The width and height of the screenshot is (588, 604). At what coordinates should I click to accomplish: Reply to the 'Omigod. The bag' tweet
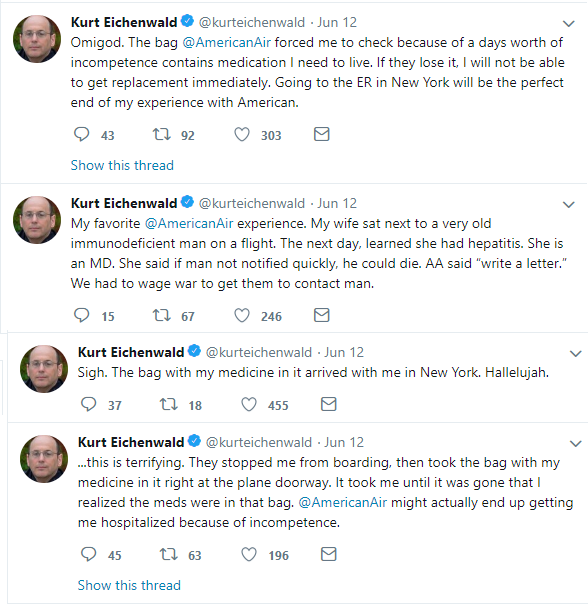click(x=82, y=134)
